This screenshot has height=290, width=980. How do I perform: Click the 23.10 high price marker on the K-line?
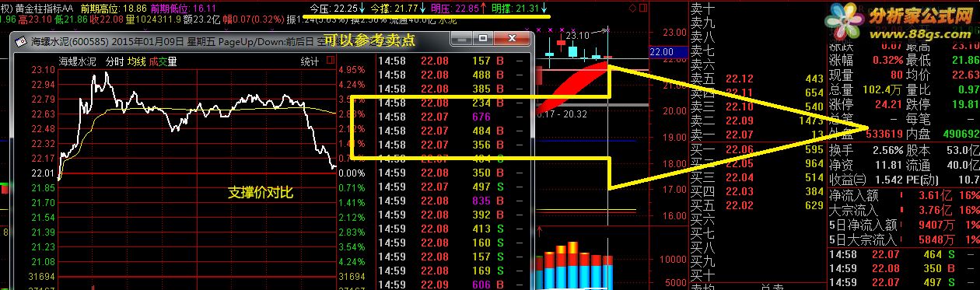(x=576, y=35)
